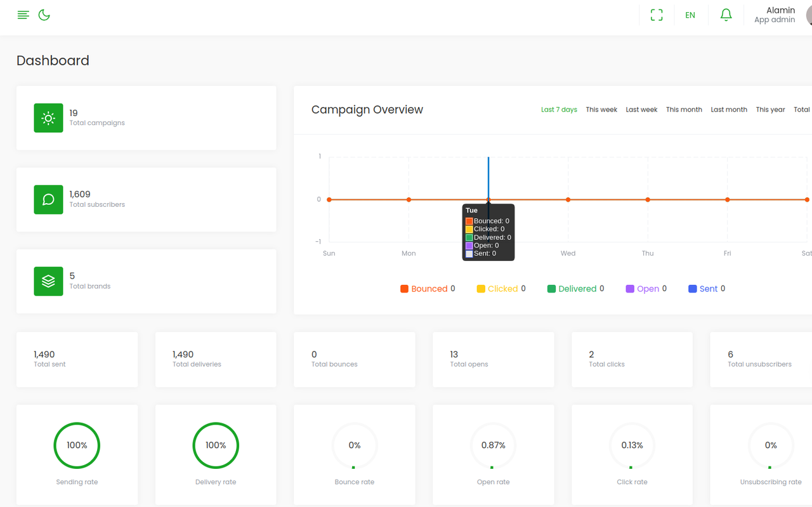Toggle Open series in chart legend

(646, 289)
